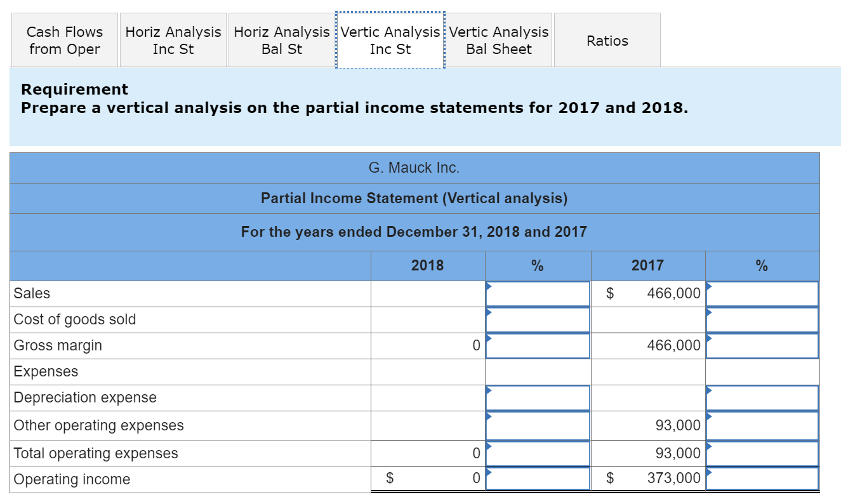Image resolution: width=841 pixels, height=504 pixels.
Task: Open the Cash Flows from Oper tab
Action: pos(65,40)
